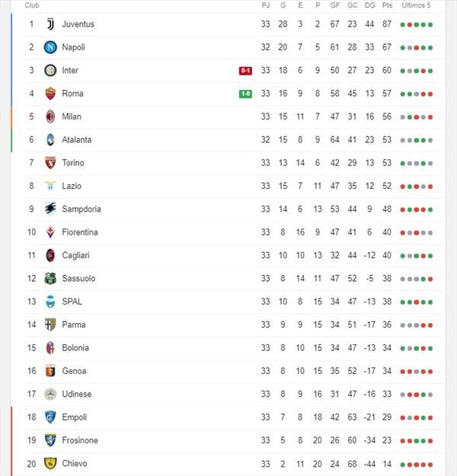Select the Sampdoria crest icon
The image size is (457, 476).
pos(50,209)
